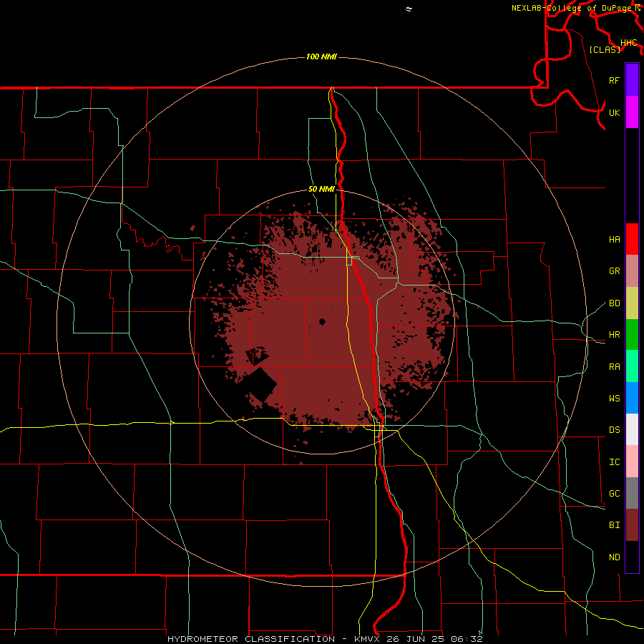The image size is (644, 644).
Task: Click the DS white legend swatch
Action: (632, 429)
